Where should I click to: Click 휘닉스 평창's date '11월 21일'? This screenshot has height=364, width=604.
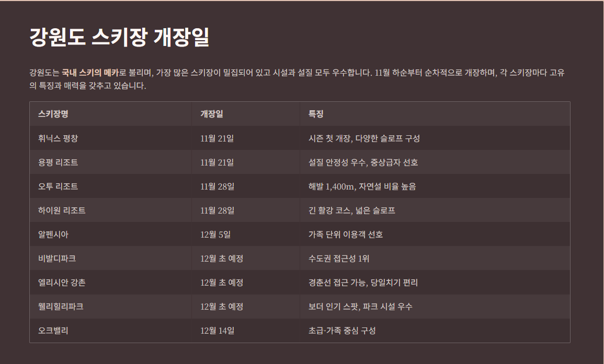coord(217,138)
